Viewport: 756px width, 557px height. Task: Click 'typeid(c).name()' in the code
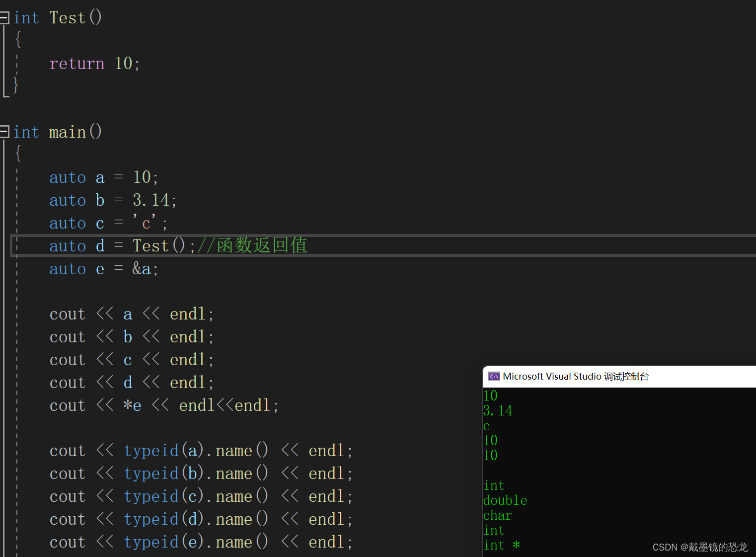[196, 496]
